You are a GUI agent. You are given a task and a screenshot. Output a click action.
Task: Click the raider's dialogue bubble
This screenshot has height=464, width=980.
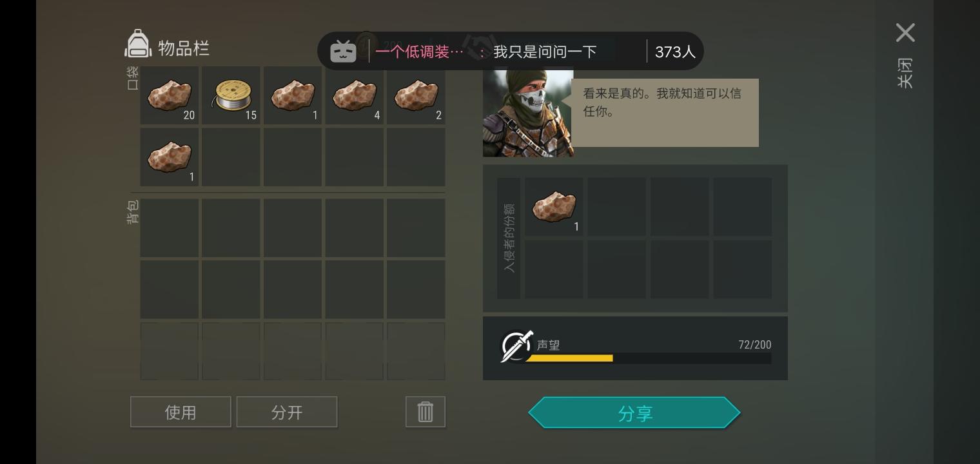point(665,113)
